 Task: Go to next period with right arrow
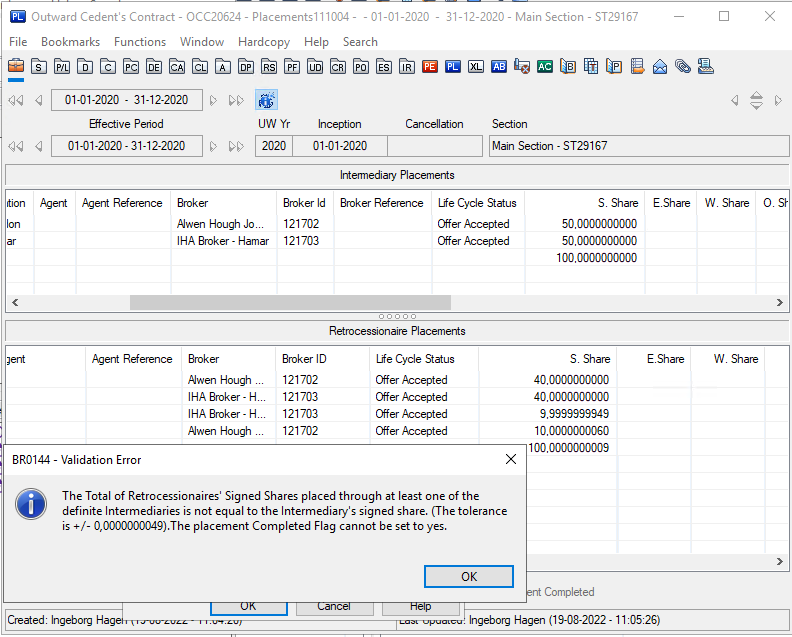pos(213,100)
